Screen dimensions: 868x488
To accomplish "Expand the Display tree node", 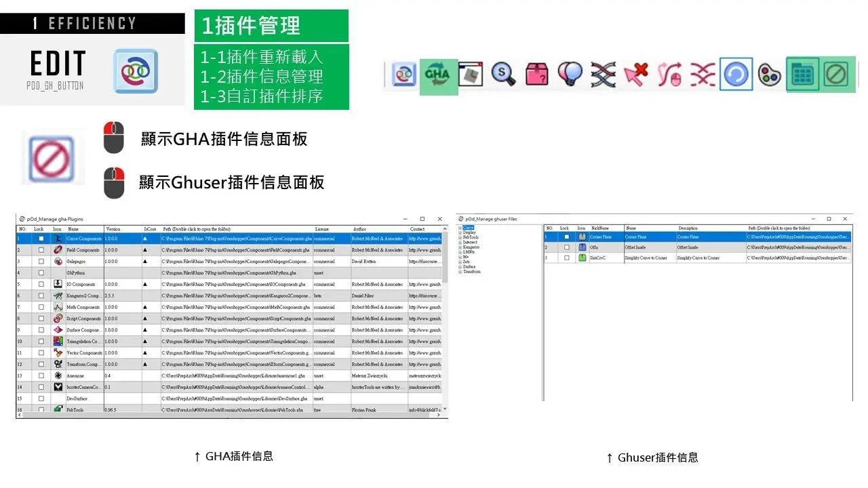I will 460,232.
